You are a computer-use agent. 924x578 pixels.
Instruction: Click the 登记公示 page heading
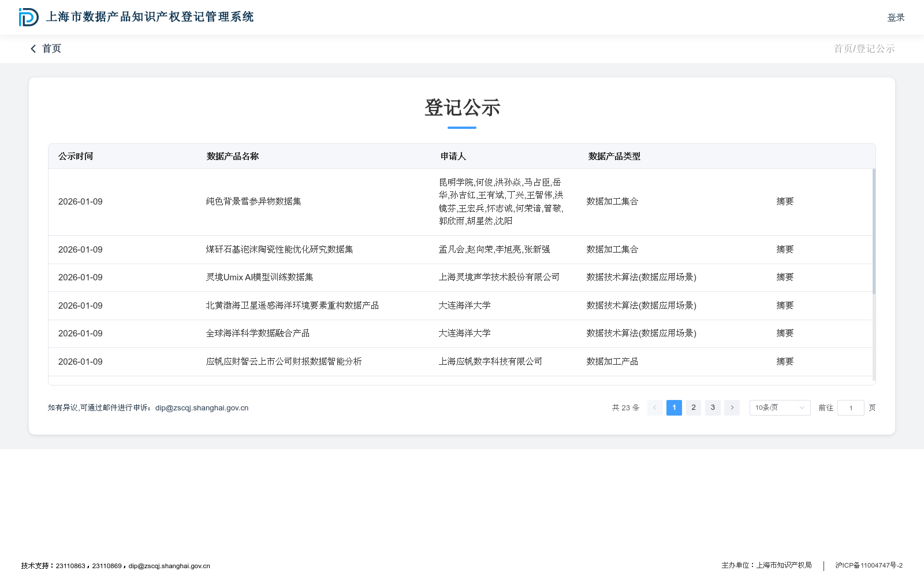click(462, 108)
